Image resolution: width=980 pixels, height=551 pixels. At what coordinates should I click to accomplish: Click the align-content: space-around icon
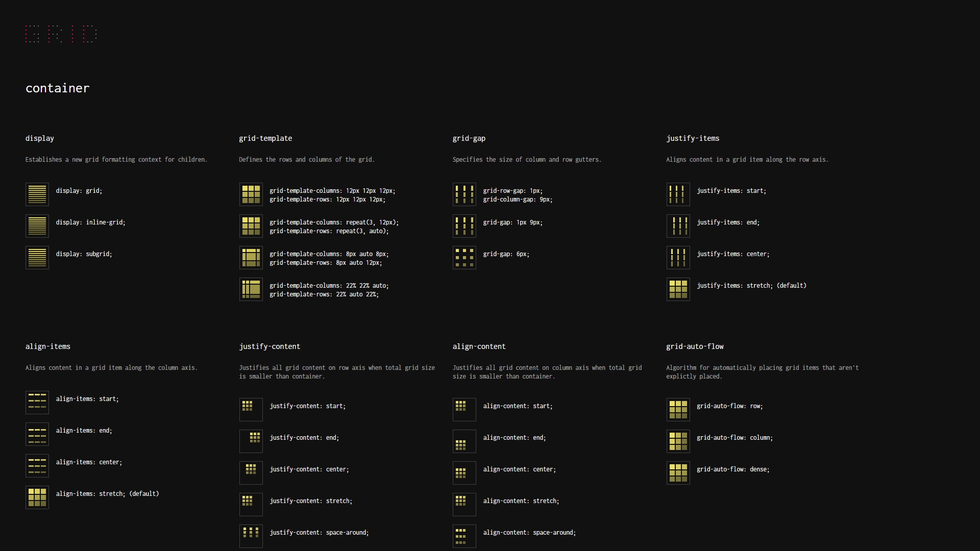click(x=464, y=536)
